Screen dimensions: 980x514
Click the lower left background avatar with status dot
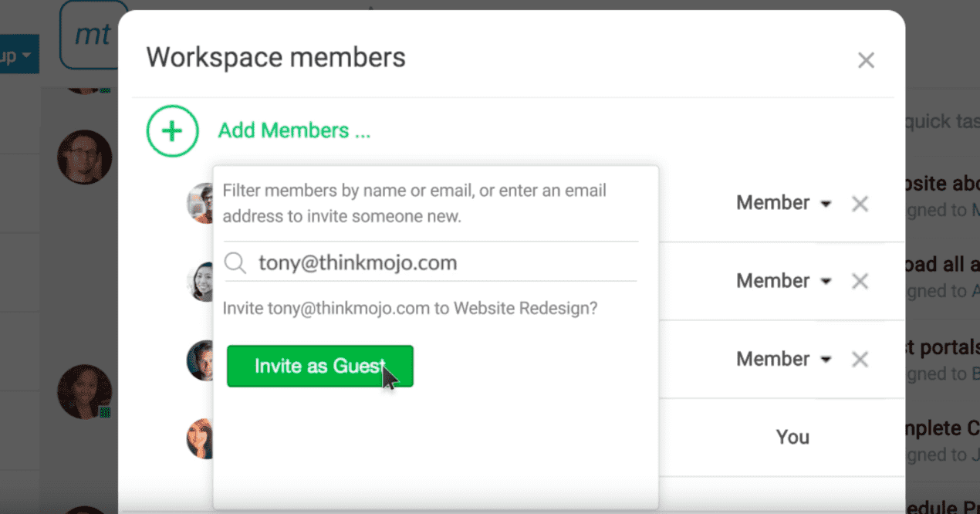coord(84,391)
